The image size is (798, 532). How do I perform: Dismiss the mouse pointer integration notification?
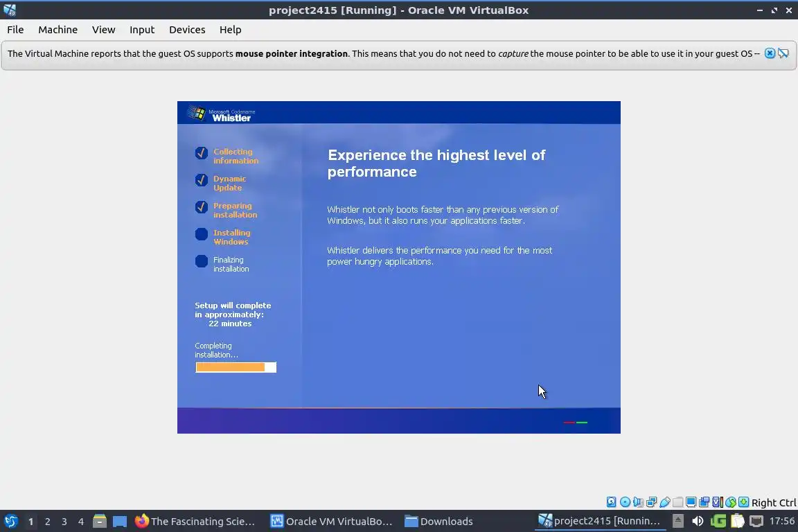[x=770, y=53]
